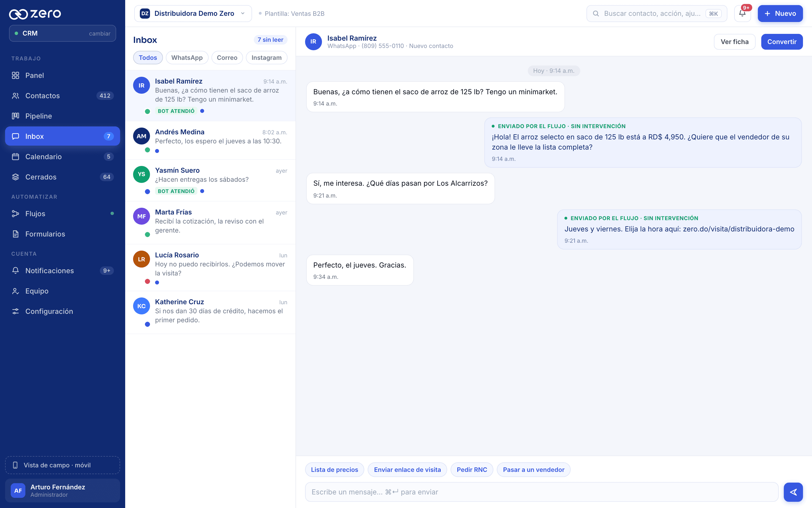The height and width of the screenshot is (508, 812).
Task: Click Pasar a un vendedor chip
Action: [x=533, y=469]
